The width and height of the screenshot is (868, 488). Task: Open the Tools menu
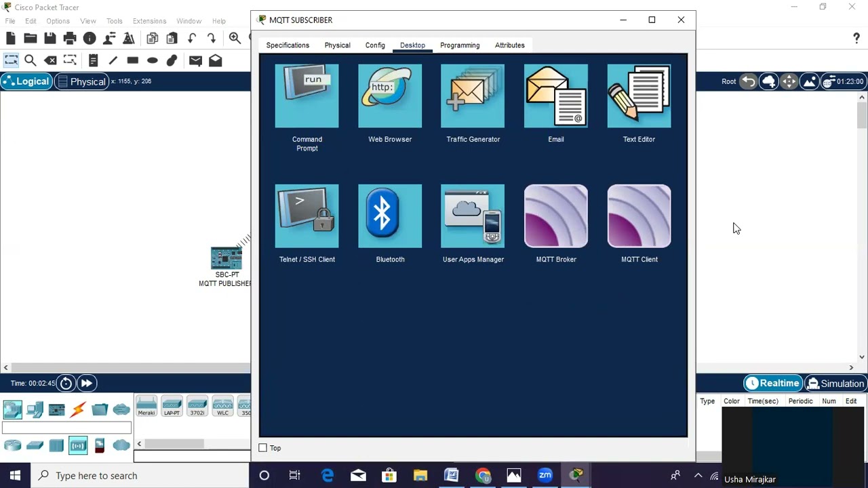(x=114, y=21)
